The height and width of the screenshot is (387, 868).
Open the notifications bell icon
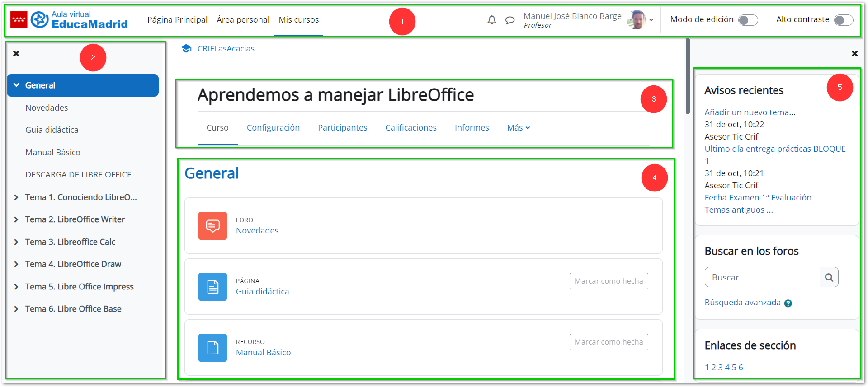(x=492, y=20)
